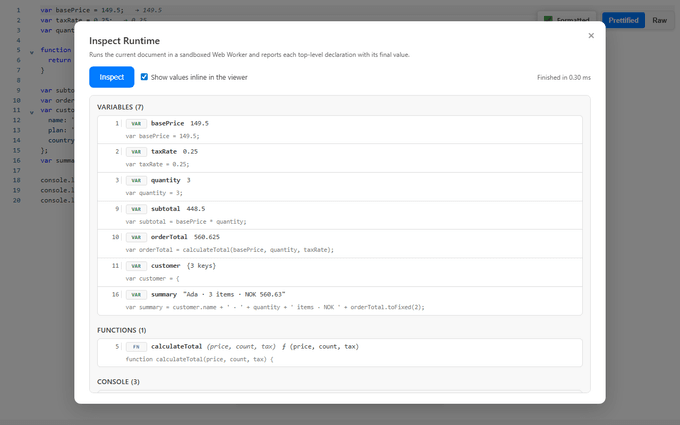Select the orderTotal variable row

click(x=340, y=243)
